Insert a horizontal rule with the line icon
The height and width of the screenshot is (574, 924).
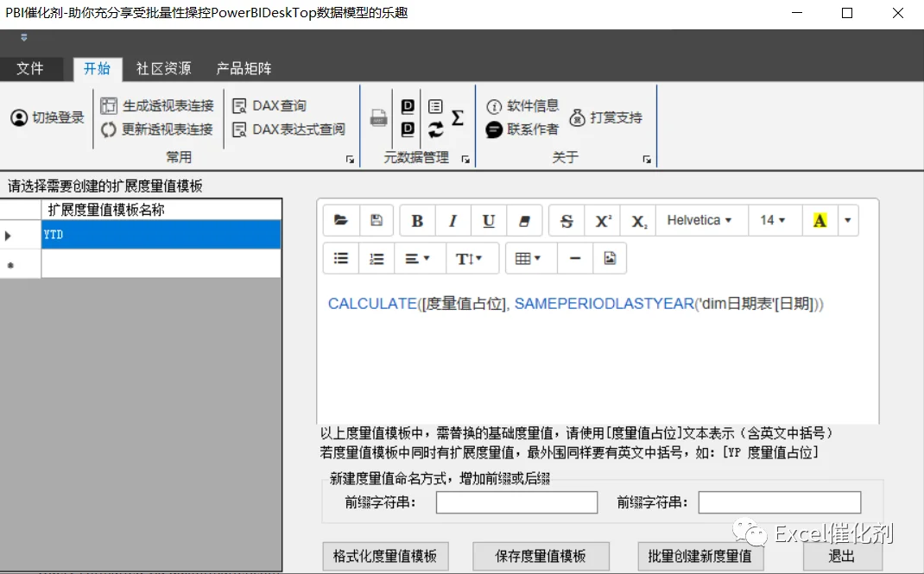click(x=575, y=258)
